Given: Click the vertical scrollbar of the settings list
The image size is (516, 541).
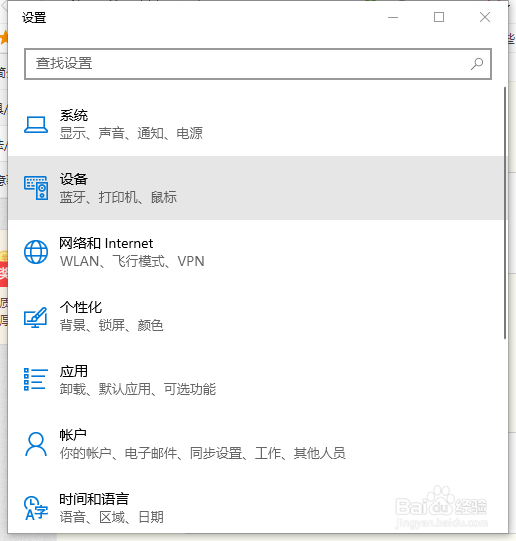Looking at the screenshot, I should click(x=505, y=213).
